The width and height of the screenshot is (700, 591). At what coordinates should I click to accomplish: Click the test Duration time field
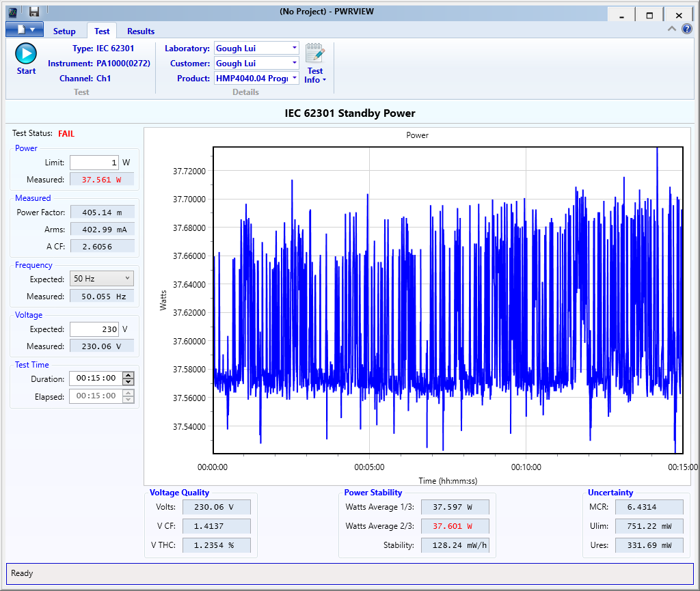point(95,379)
